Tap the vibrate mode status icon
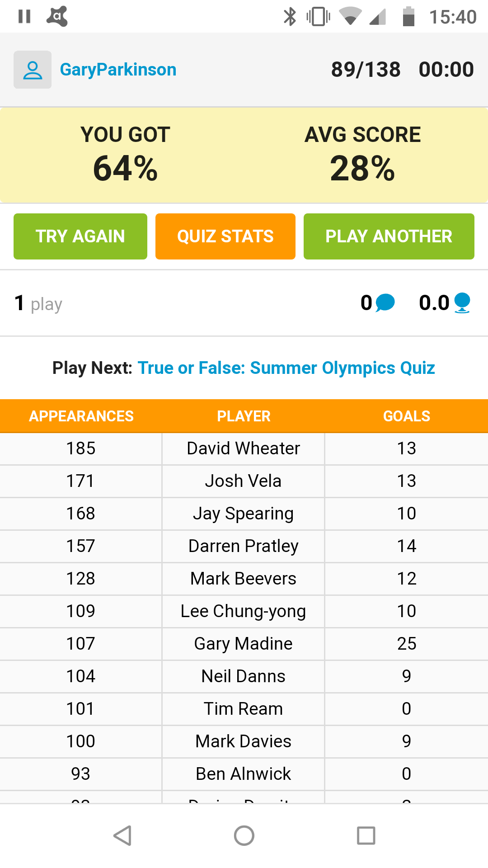 (x=318, y=17)
